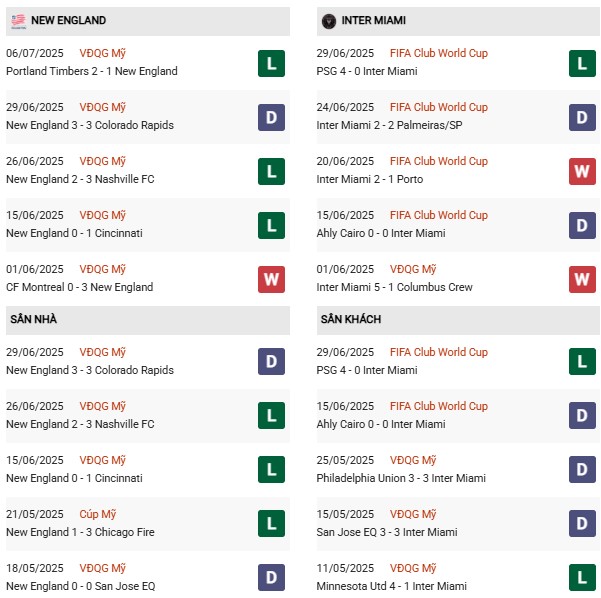Click the W badge for Columbus Crew match
Image resolution: width=601 pixels, height=598 pixels.
click(583, 279)
